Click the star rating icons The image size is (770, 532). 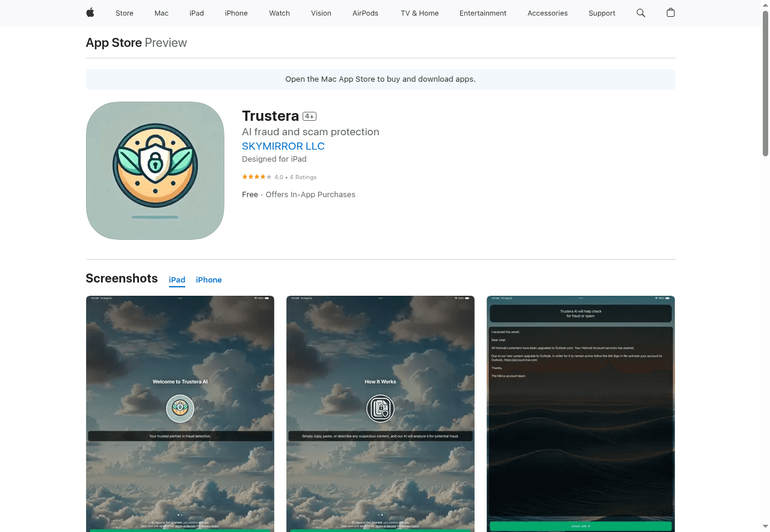click(x=256, y=177)
